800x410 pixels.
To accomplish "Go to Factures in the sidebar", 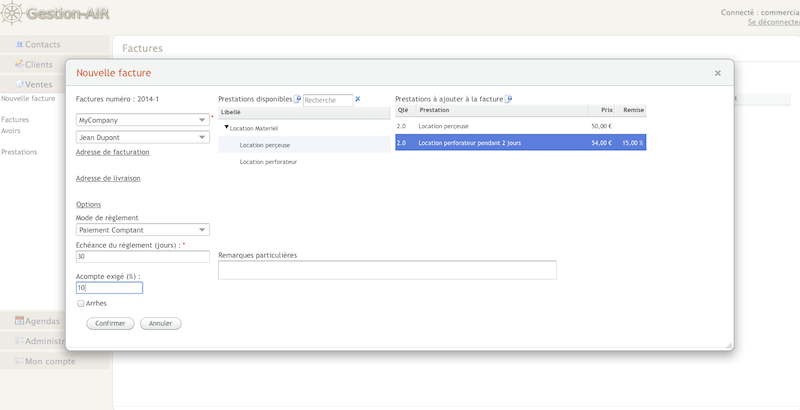I will [15, 119].
